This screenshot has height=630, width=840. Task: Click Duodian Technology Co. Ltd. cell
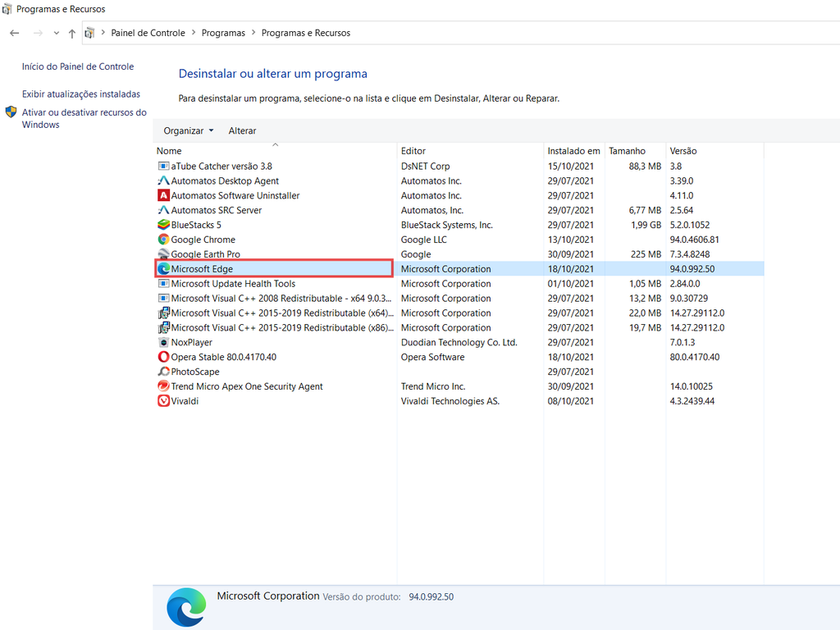click(459, 342)
